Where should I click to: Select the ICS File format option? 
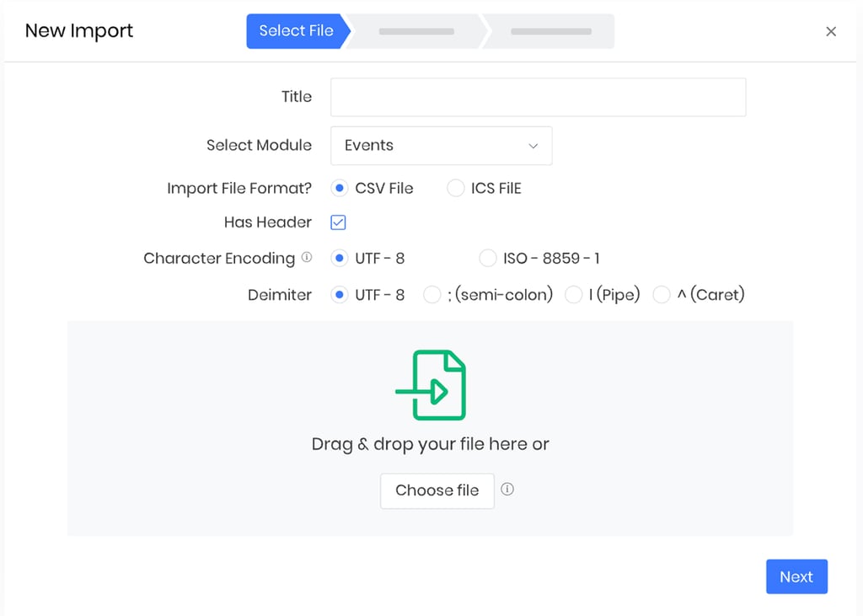[x=455, y=188]
